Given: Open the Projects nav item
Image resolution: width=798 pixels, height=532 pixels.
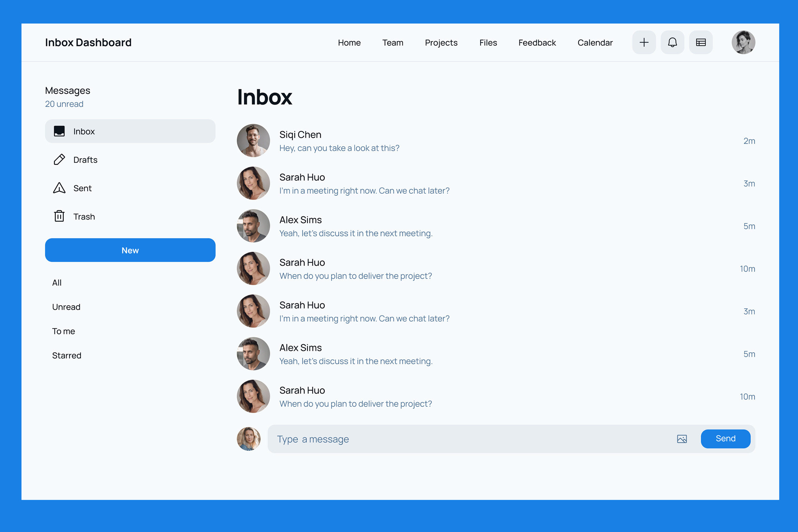Looking at the screenshot, I should tap(441, 43).
